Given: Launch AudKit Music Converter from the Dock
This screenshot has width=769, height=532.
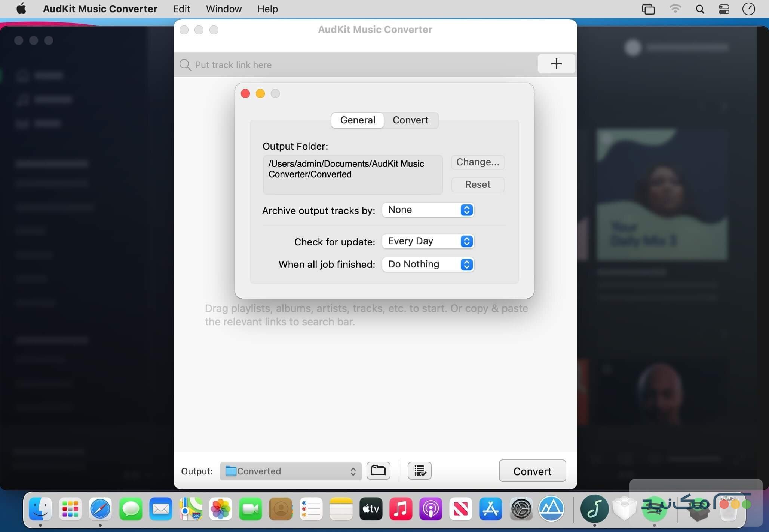Looking at the screenshot, I should [x=594, y=509].
